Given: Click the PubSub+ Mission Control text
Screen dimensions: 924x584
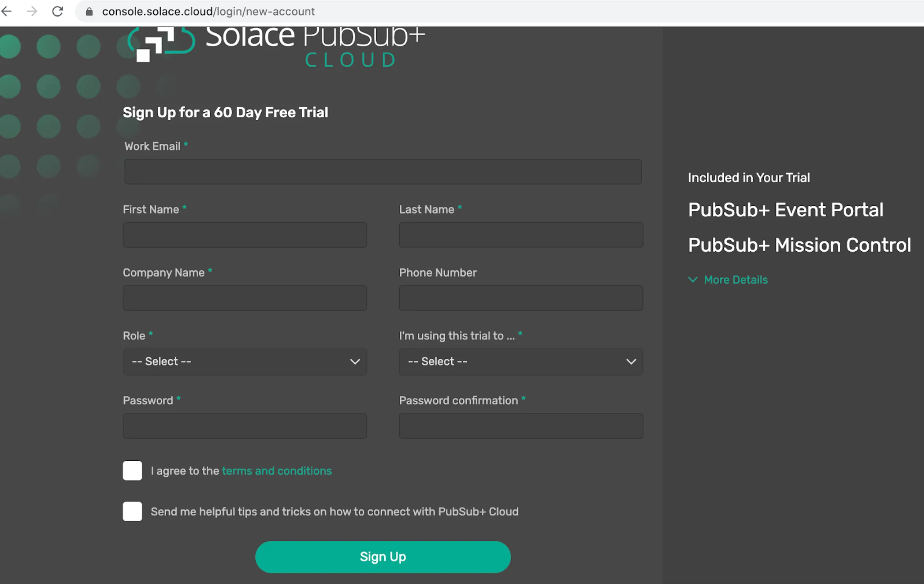Looking at the screenshot, I should (800, 245).
